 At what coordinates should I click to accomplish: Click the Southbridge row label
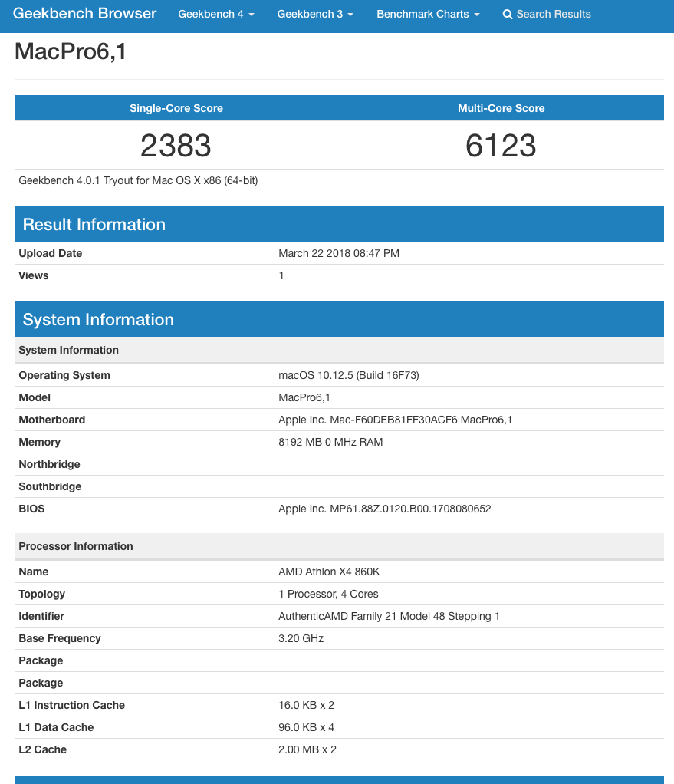50,486
